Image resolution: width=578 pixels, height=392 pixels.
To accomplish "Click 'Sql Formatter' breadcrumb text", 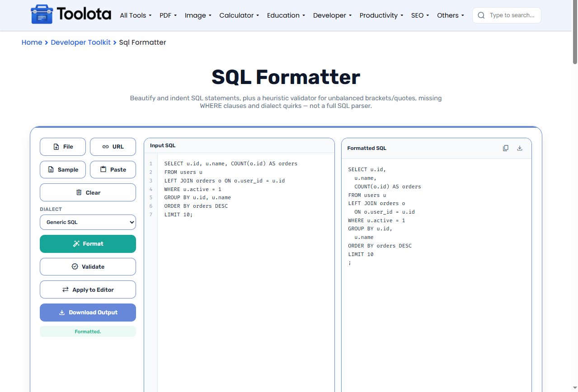I will pos(143,42).
